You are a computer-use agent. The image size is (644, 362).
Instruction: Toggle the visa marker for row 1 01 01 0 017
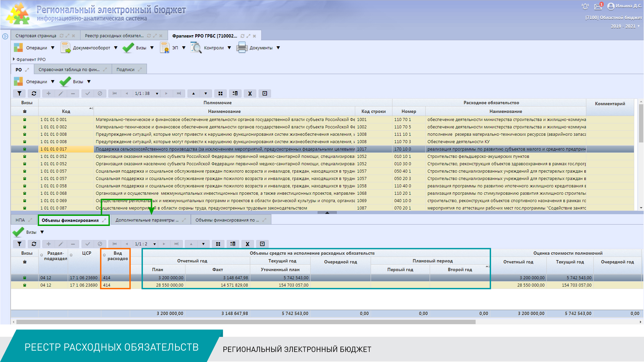pyautogui.click(x=24, y=149)
